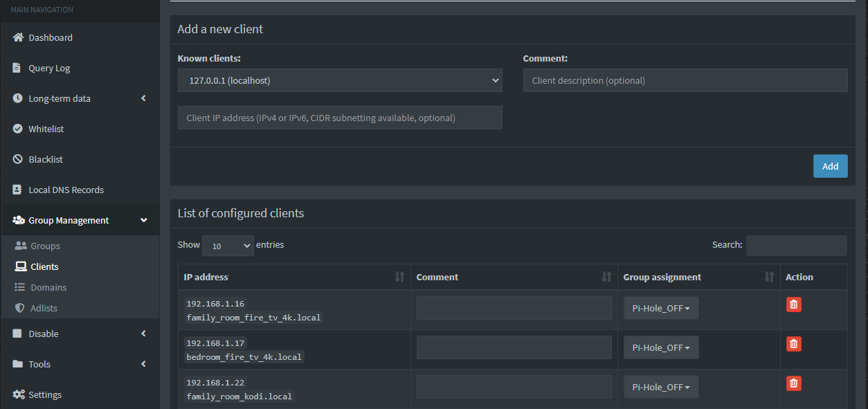Go to Query Log page

49,68
